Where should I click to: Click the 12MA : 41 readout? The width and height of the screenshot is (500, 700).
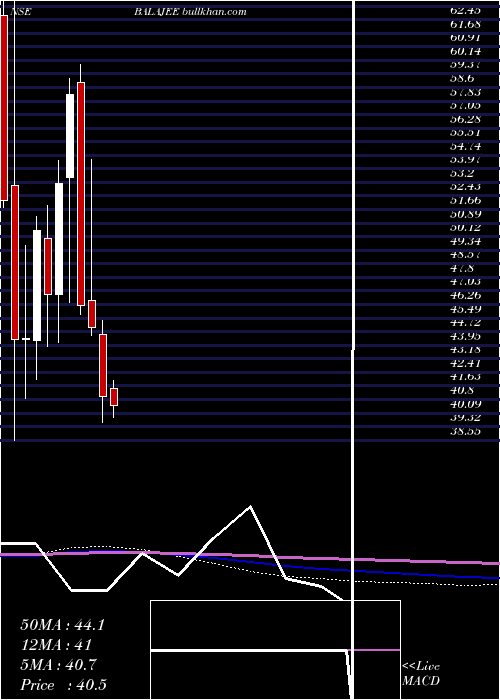point(56,645)
